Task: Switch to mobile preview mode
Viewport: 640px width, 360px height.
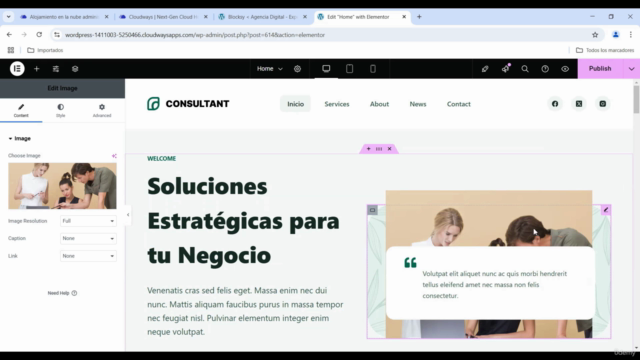Action: (x=373, y=69)
